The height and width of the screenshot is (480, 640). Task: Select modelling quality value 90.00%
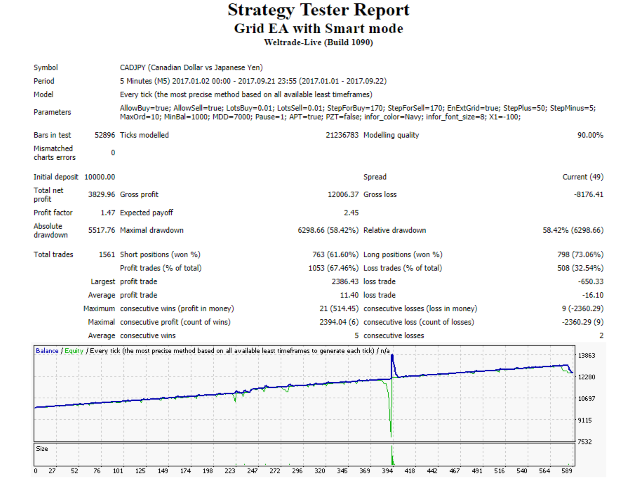click(590, 135)
